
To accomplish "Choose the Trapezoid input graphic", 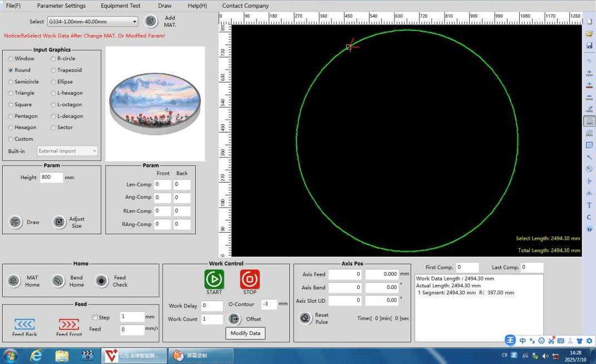I will [53, 70].
